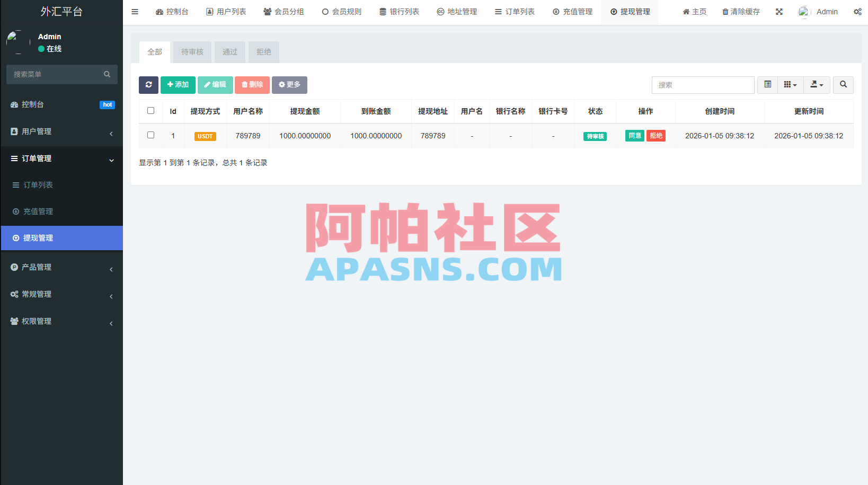Open 用户列表 tab in top navigation
868x485 pixels.
[x=226, y=12]
